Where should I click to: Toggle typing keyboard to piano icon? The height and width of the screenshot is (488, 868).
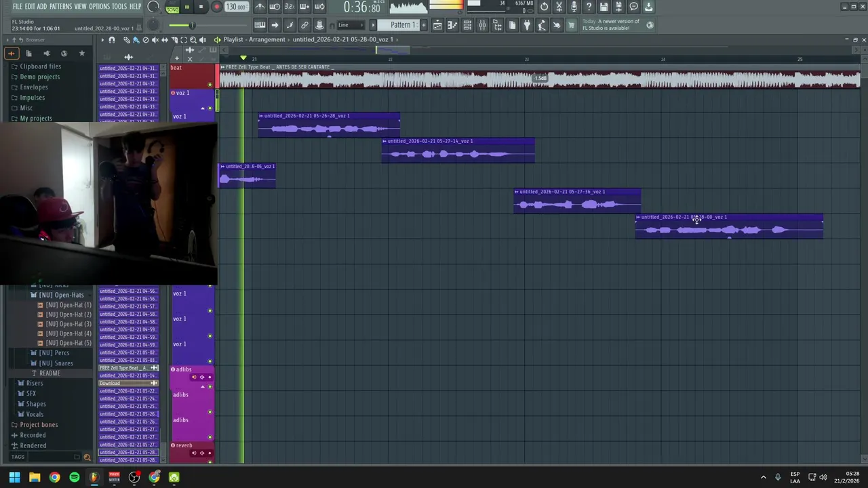[260, 25]
